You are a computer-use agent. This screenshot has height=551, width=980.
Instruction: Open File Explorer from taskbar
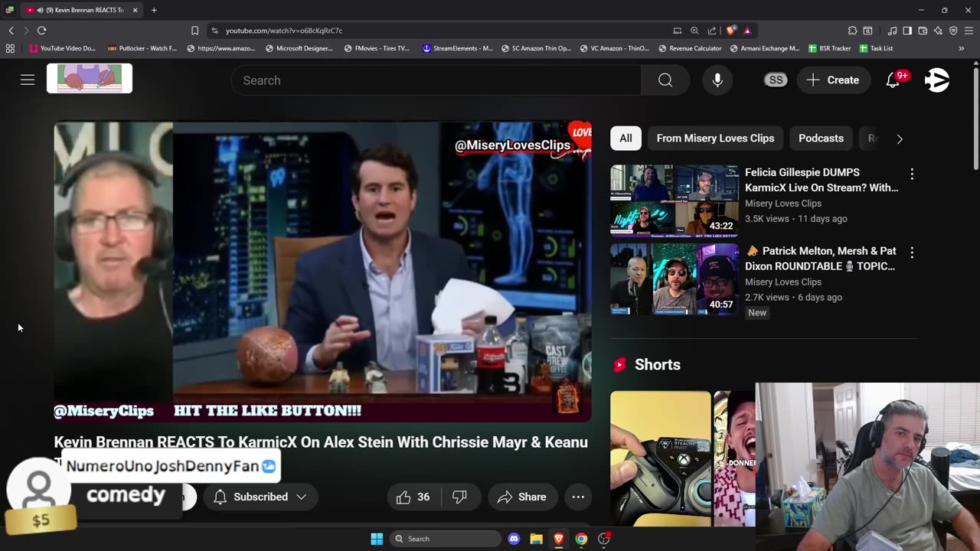click(536, 539)
